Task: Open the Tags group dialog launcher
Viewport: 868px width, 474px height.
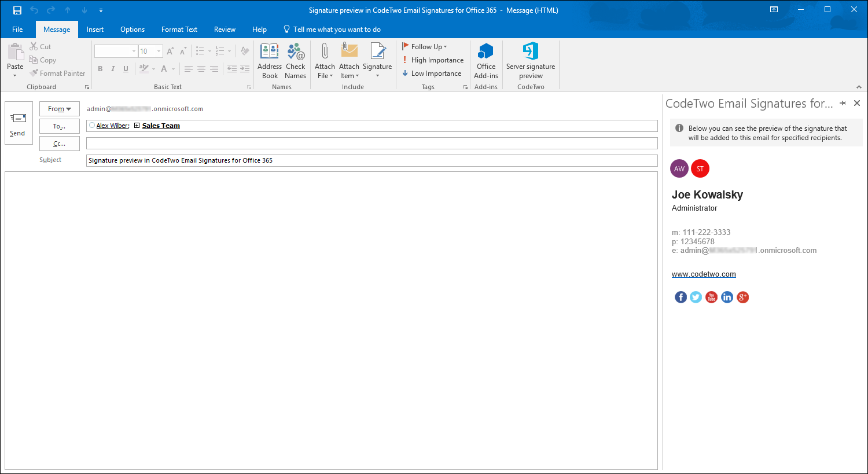Action: point(465,87)
